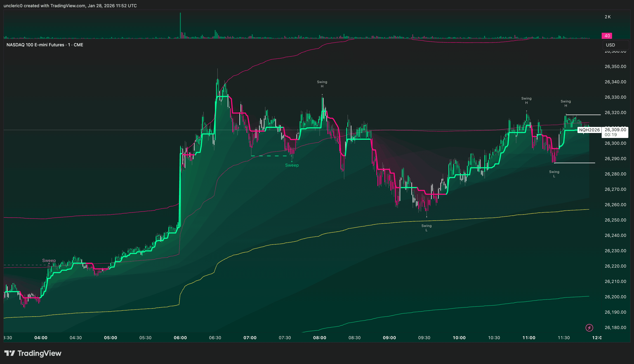Click the NQH2026 symbol price tag
Image resolution: width=634 pixels, height=364 pixels.
pyautogui.click(x=589, y=130)
